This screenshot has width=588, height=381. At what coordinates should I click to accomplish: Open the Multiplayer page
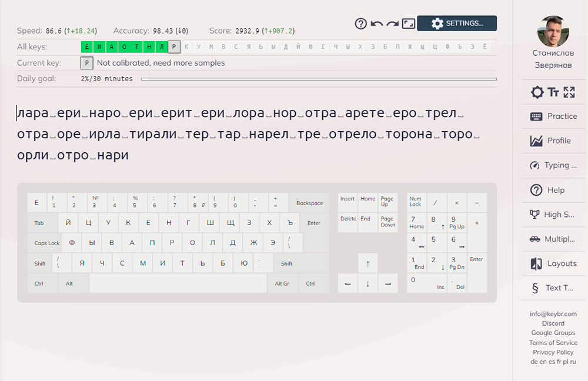click(553, 239)
